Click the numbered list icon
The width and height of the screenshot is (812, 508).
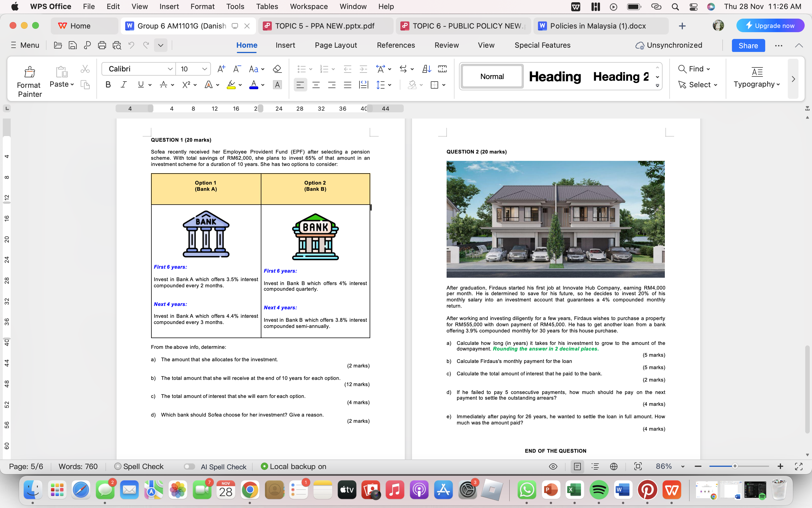324,69
